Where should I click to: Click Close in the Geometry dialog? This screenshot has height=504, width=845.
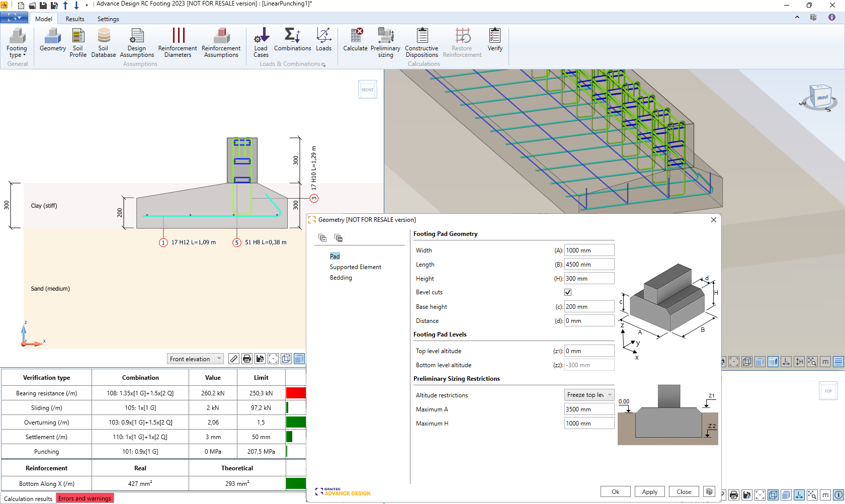click(x=684, y=491)
